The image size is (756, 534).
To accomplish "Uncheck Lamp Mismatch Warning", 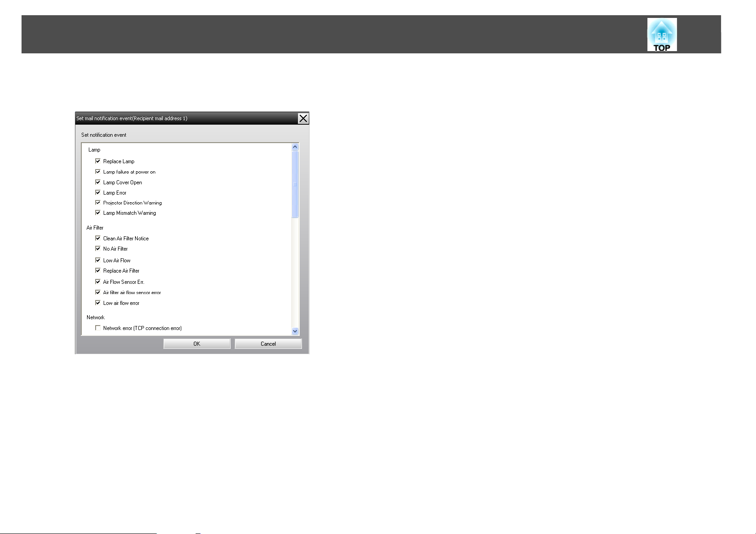I will (x=98, y=213).
